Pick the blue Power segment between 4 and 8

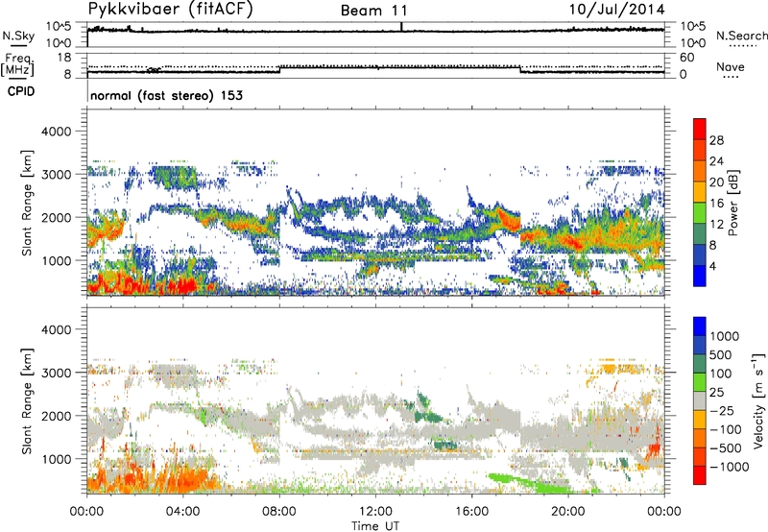tap(700, 254)
